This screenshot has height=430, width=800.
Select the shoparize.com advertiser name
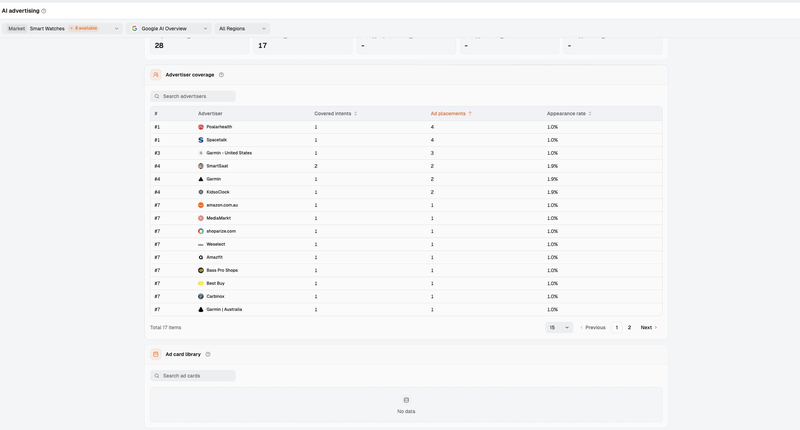(221, 231)
